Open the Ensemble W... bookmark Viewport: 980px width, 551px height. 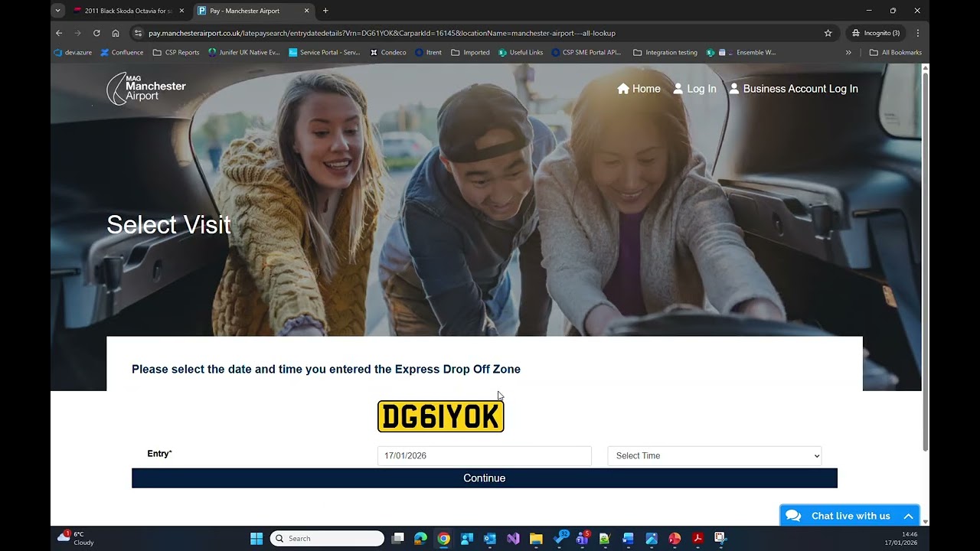click(x=747, y=53)
